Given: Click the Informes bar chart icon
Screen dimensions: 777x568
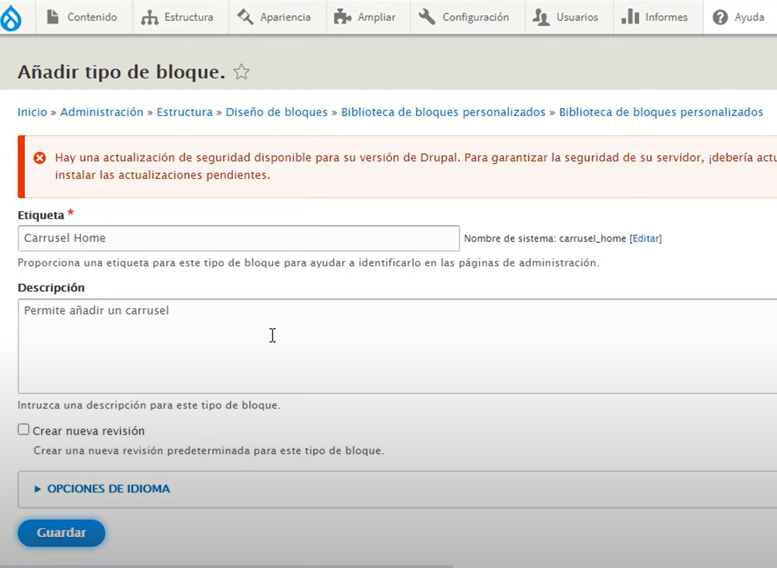Looking at the screenshot, I should [x=630, y=17].
